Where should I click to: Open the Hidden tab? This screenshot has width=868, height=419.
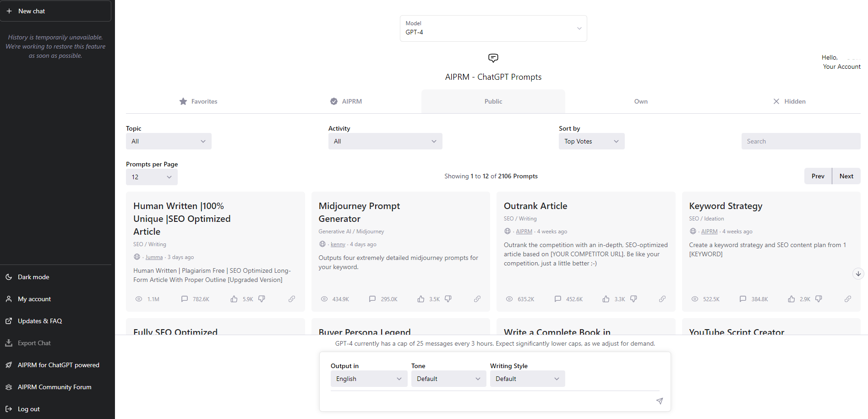pyautogui.click(x=789, y=101)
